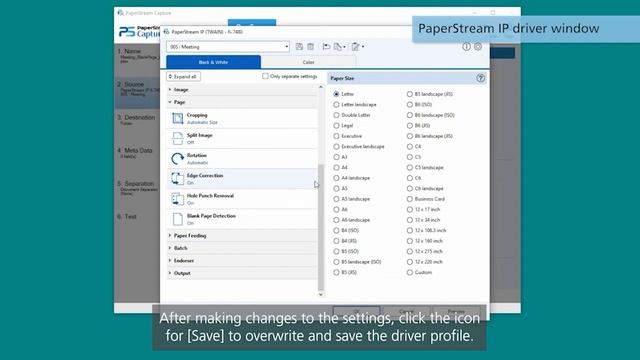Open the dropdown arrow beside the clipboard icon
This screenshot has height=360, width=640.
[363, 47]
